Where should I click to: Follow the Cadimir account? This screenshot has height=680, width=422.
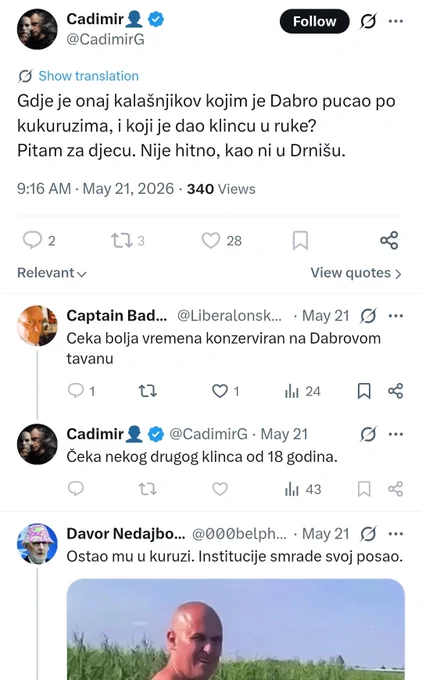pyautogui.click(x=314, y=21)
